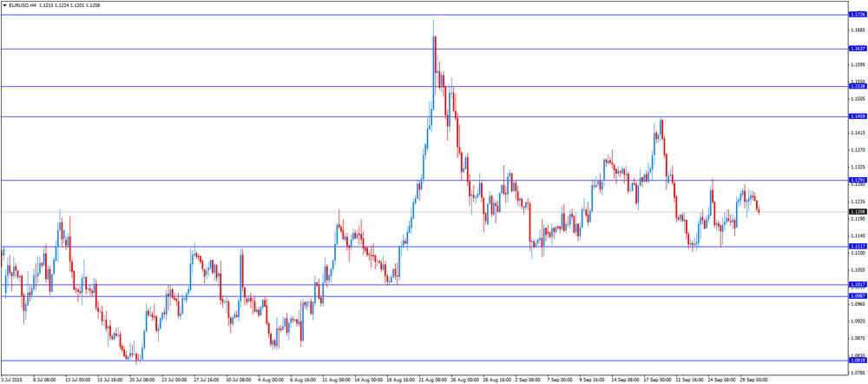Viewport: 868px width, 384px height.
Task: Click the current price marker 1.1208
Action: coord(857,212)
